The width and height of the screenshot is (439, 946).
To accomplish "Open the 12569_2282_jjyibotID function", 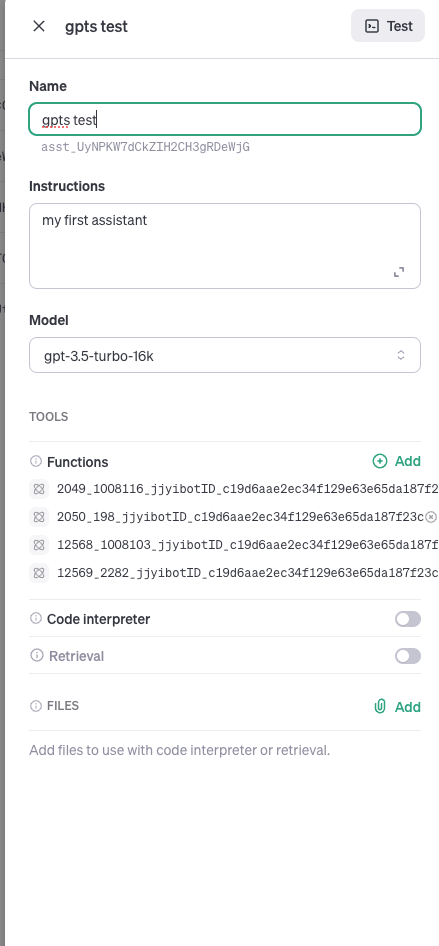I will tap(248, 573).
